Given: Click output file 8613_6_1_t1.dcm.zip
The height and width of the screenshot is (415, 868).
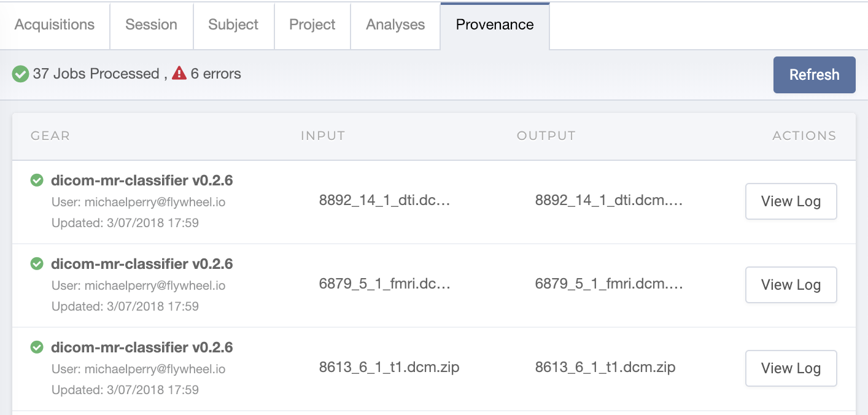Looking at the screenshot, I should click(x=605, y=368).
